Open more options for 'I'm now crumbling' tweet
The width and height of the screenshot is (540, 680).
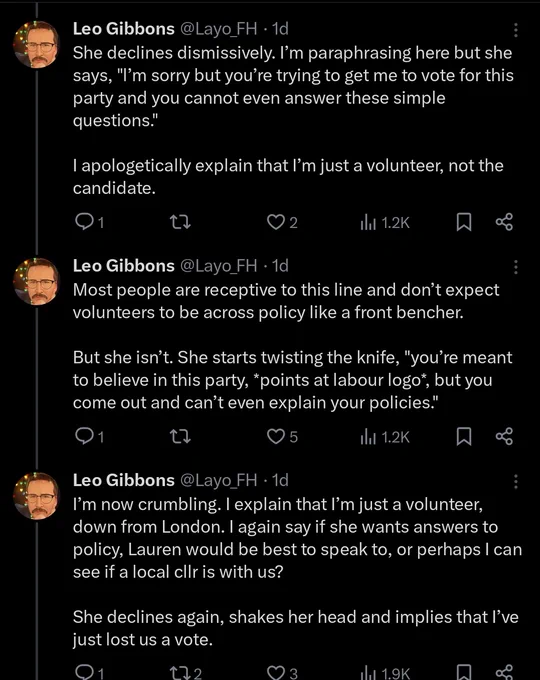pos(516,481)
